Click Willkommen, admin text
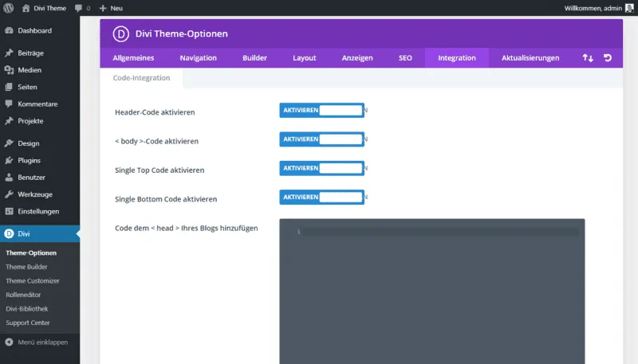Viewport: 638px width, 364px height. (593, 8)
